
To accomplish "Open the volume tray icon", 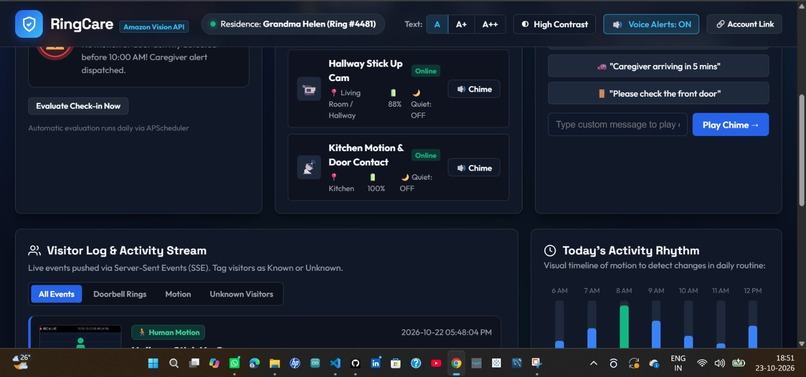I will pyautogui.click(x=719, y=363).
